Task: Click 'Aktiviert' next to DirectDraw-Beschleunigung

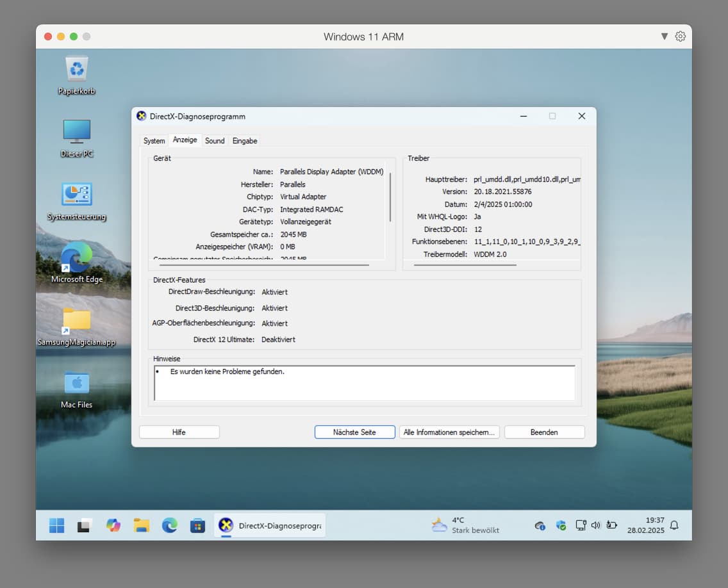Action: (x=274, y=292)
